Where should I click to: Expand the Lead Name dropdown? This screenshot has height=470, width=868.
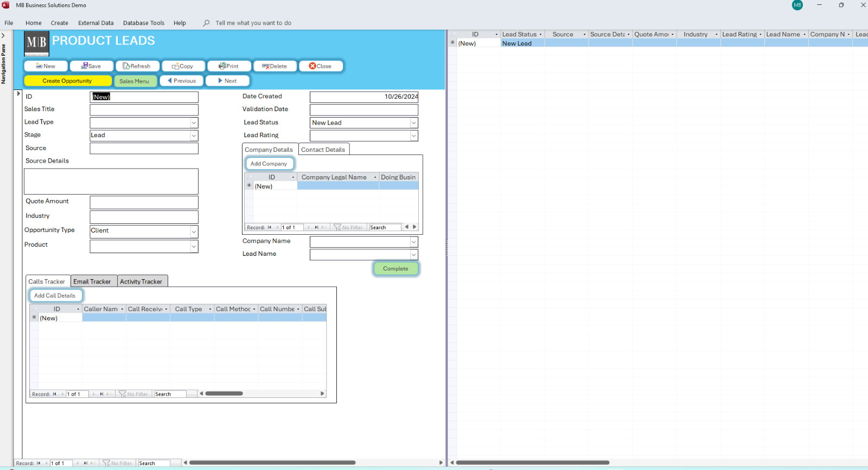tap(413, 254)
